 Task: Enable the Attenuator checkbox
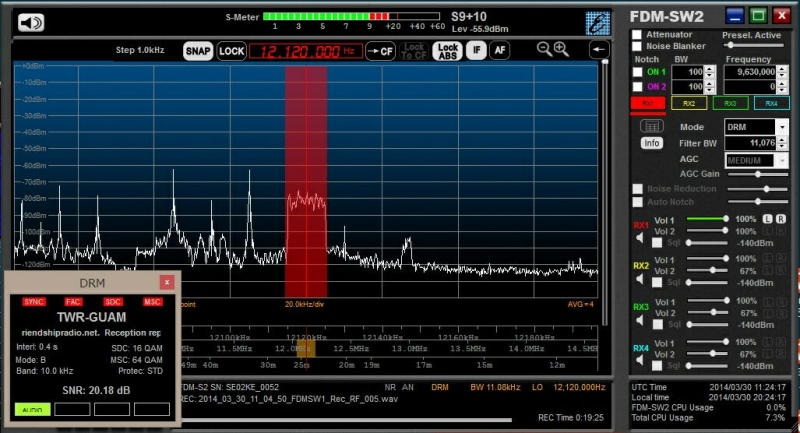[637, 35]
